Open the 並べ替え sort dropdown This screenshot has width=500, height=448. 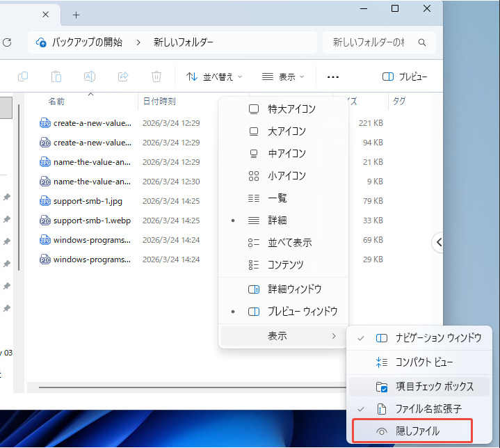(214, 77)
